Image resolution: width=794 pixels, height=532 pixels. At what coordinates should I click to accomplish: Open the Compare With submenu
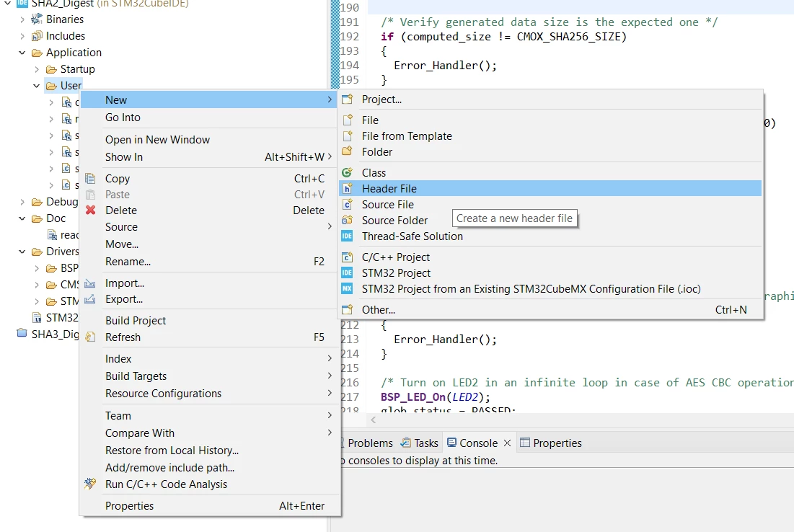coord(210,433)
